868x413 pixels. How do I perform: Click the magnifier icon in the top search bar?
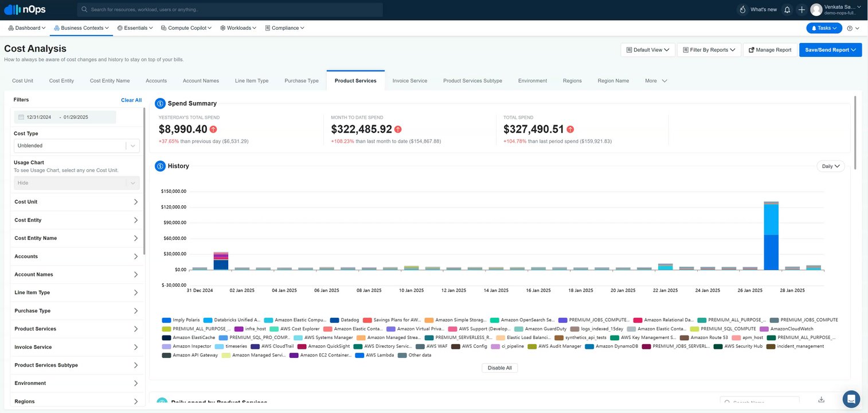pyautogui.click(x=85, y=10)
